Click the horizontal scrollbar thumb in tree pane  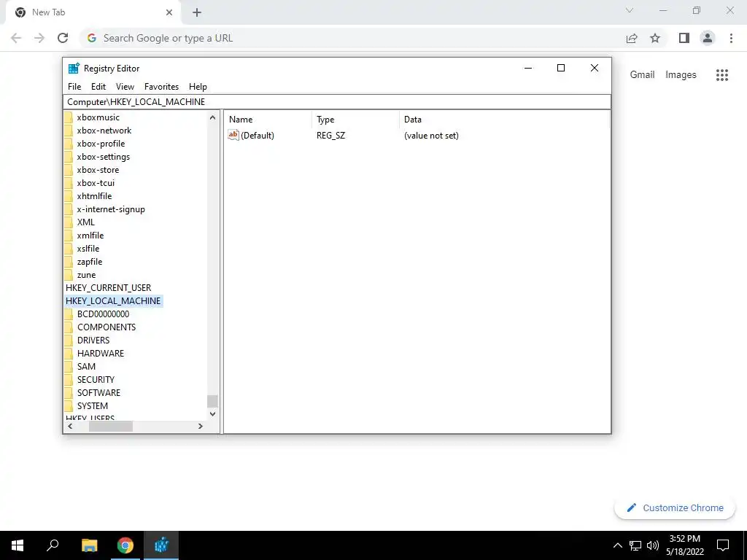[111, 426]
